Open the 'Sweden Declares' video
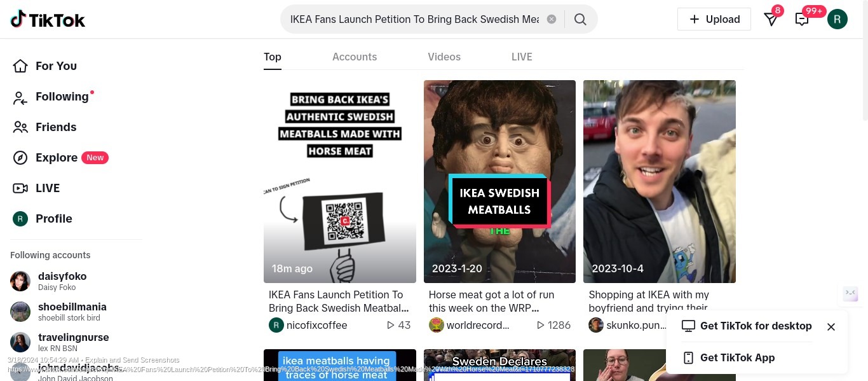 [x=499, y=365]
